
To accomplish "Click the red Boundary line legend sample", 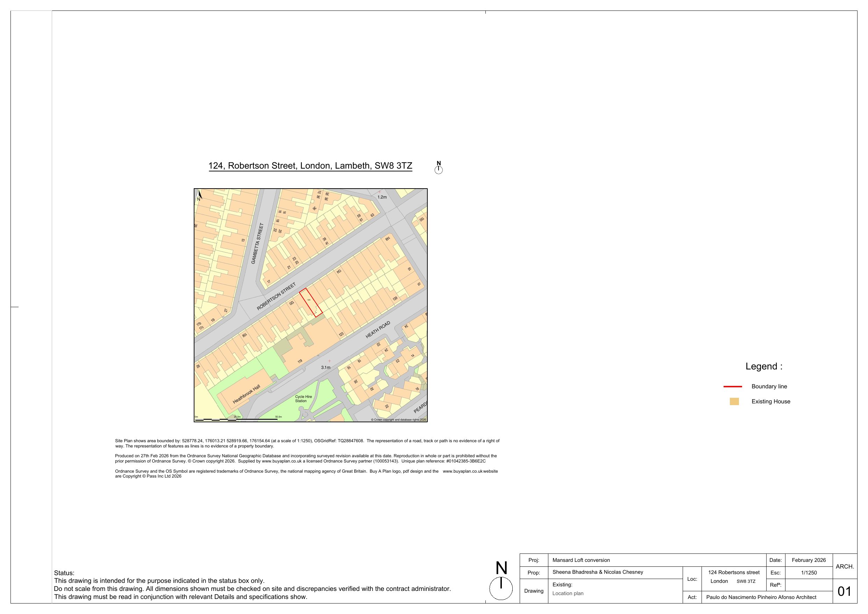I will 733,387.
